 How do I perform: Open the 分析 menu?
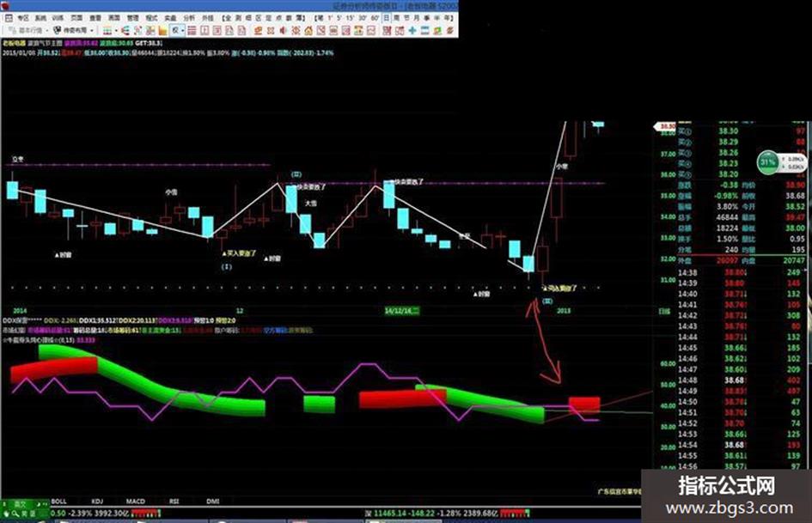coord(189,18)
